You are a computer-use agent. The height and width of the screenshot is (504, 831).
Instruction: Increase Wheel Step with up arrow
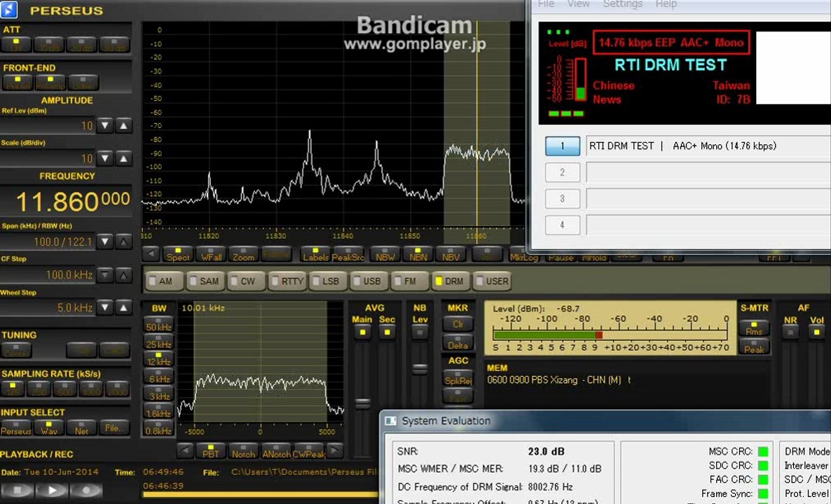(123, 307)
